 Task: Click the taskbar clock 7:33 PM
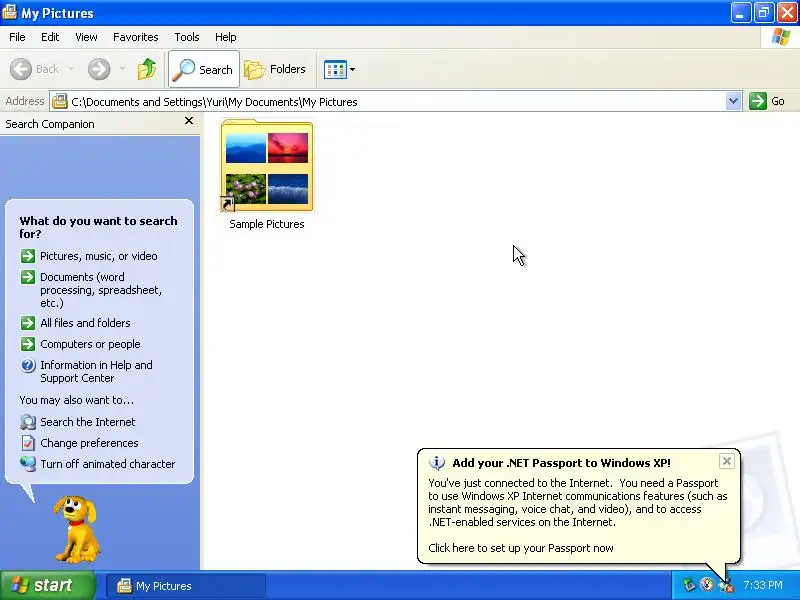(x=762, y=585)
